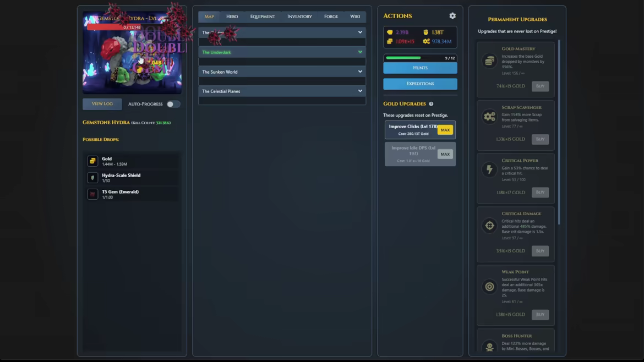Attack the Gemstone Hydra monster image
This screenshot has width=644, height=362.
coord(132,52)
